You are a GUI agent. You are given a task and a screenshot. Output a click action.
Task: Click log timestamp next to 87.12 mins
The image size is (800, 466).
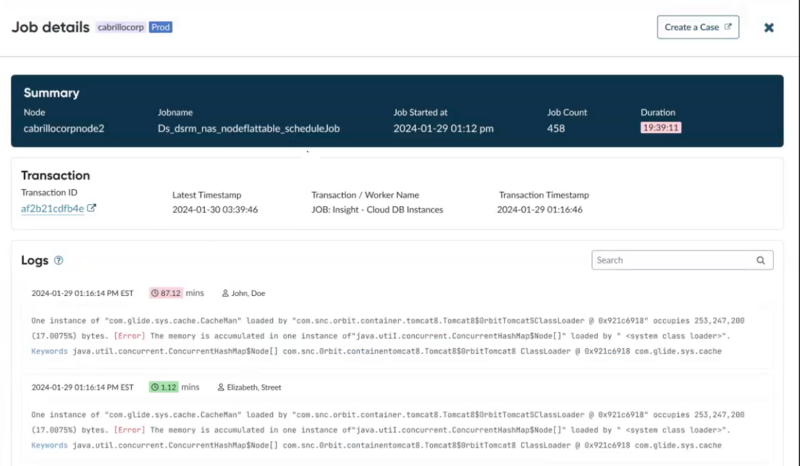point(82,293)
